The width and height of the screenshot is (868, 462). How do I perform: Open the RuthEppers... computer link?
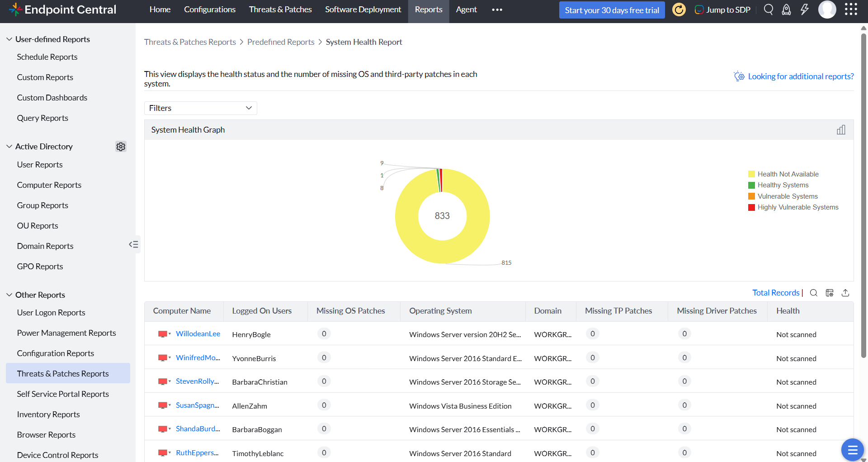pos(197,453)
